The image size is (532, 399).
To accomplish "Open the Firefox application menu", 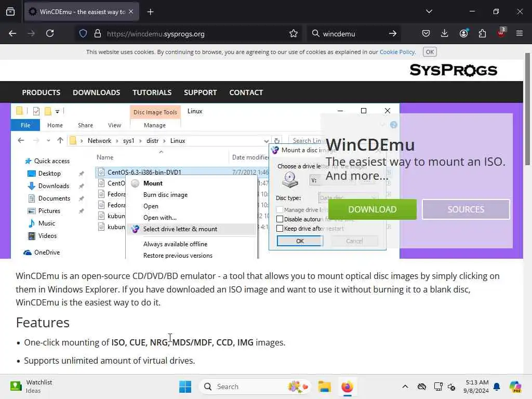I will coord(520,33).
